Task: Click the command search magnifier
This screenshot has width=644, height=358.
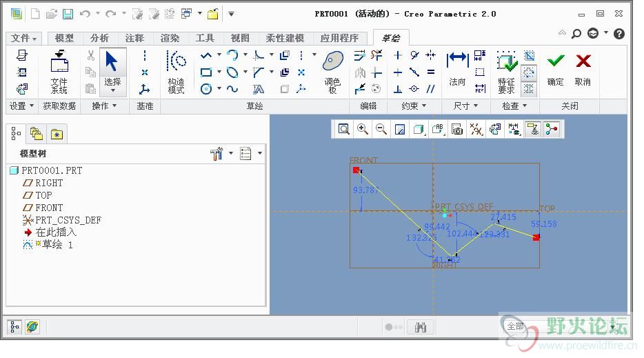Action: pyautogui.click(x=576, y=34)
